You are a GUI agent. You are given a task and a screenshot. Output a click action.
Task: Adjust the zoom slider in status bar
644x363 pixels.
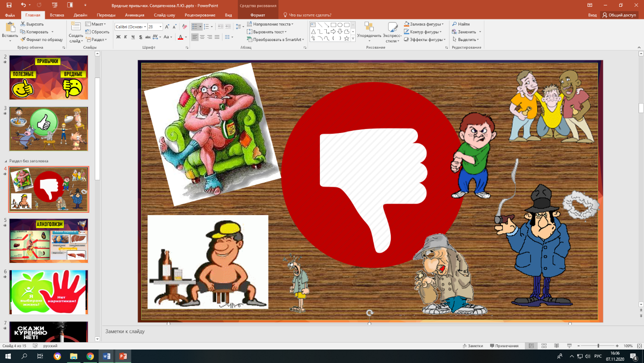coord(598,346)
